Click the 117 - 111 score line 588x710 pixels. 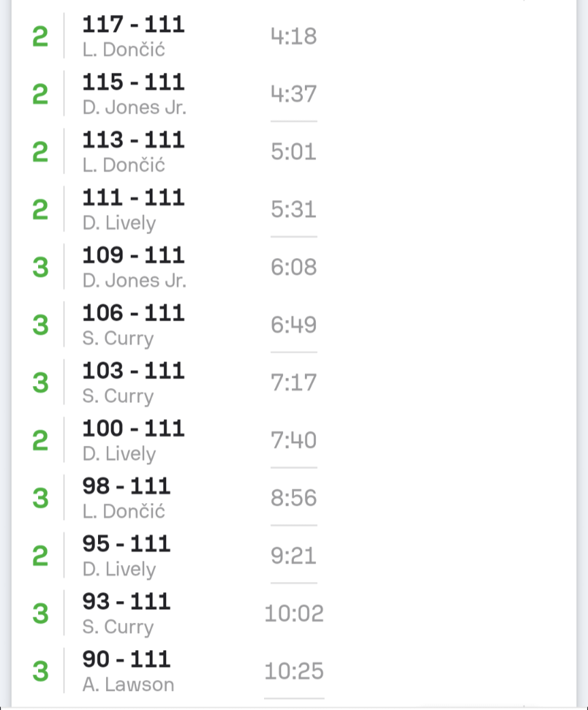(133, 25)
